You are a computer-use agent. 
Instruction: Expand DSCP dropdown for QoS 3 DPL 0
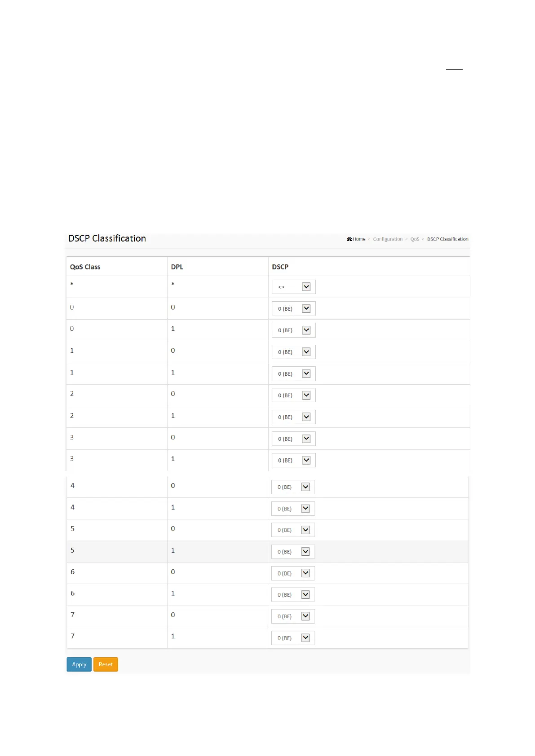(x=293, y=439)
